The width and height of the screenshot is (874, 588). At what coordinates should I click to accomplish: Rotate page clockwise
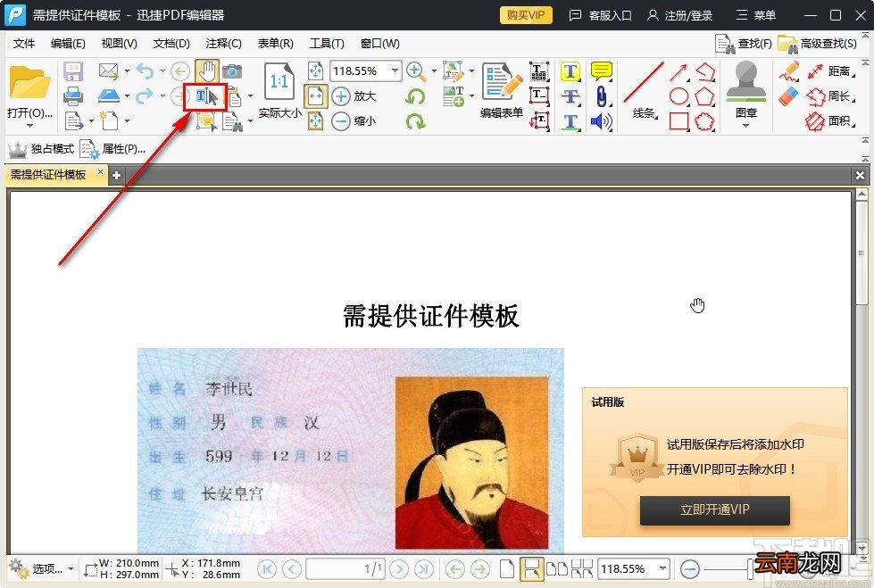click(415, 121)
